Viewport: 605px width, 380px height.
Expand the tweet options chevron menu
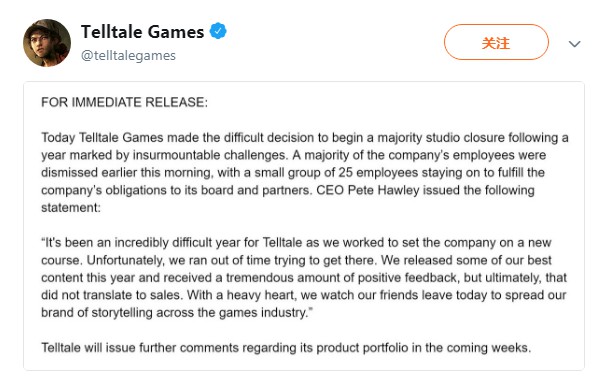(575, 44)
